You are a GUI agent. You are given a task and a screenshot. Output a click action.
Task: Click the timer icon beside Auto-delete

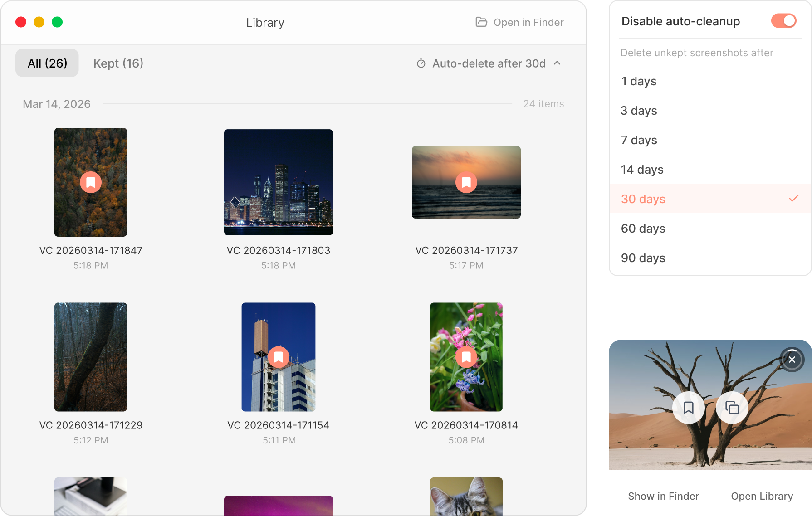coord(421,63)
